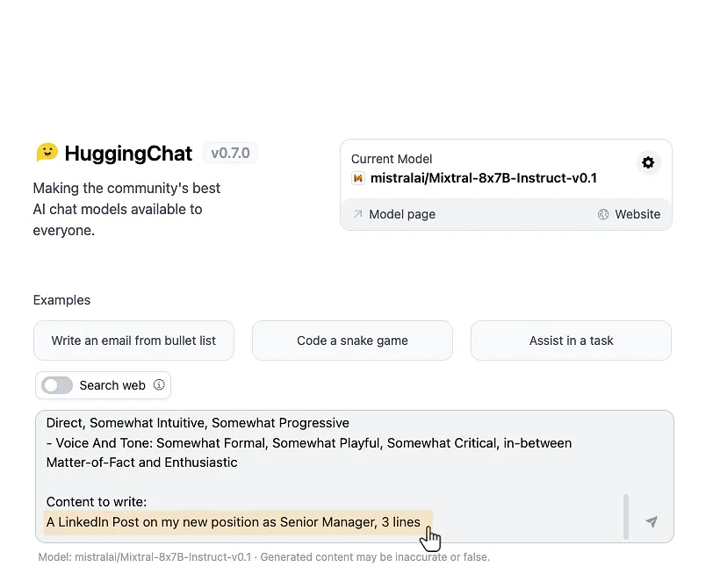
Task: Click 'Generated content may be inaccurate' disclaimer
Action: point(375,556)
